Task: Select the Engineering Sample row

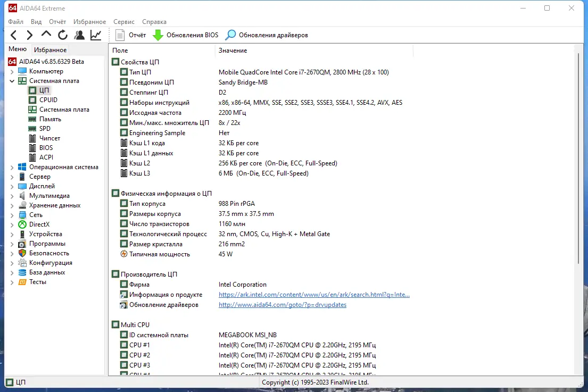Action: (x=175, y=132)
